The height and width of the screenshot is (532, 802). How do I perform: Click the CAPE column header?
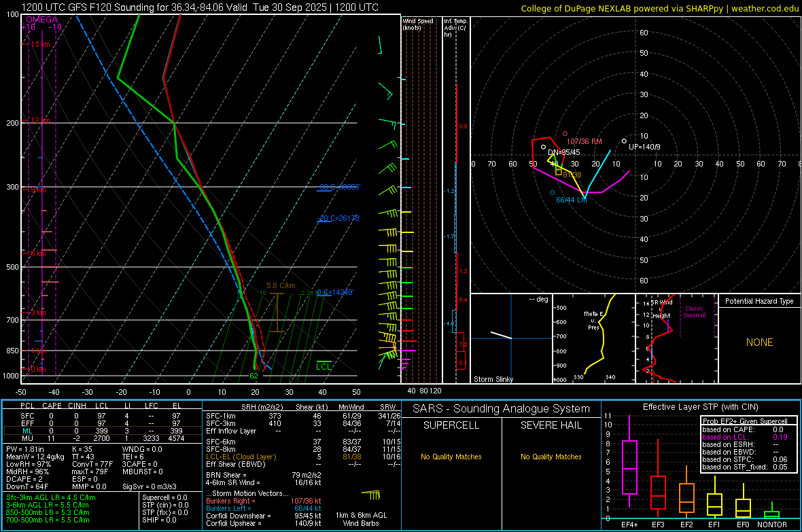pos(52,406)
